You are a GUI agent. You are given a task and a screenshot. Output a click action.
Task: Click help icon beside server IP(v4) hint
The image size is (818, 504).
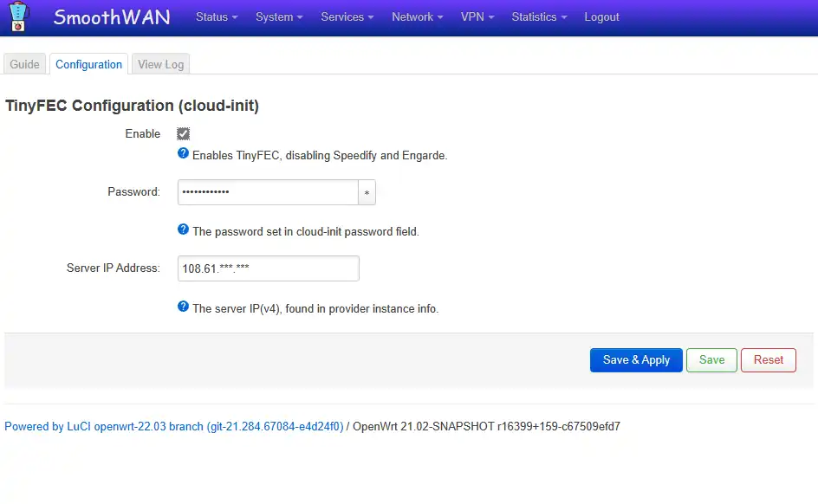click(x=183, y=307)
